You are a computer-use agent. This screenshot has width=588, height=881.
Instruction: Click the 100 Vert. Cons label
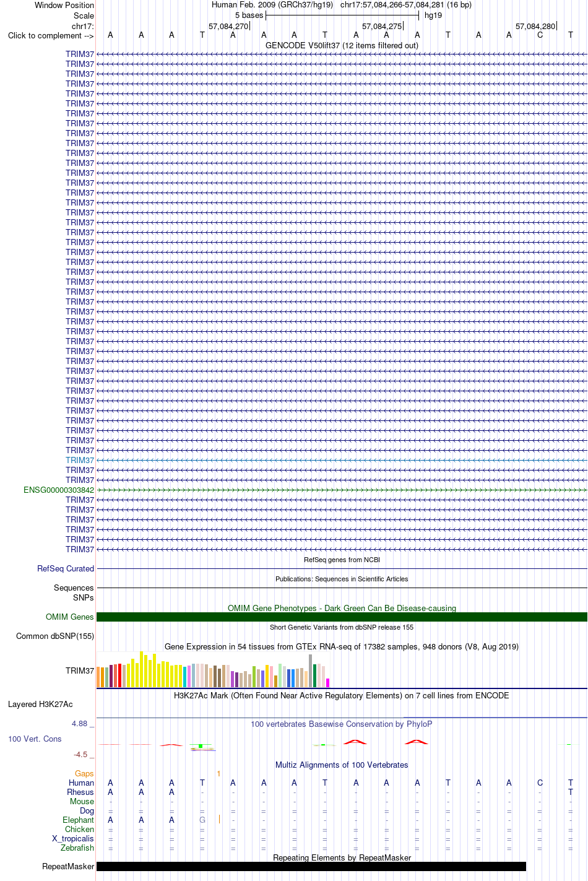pos(35,739)
